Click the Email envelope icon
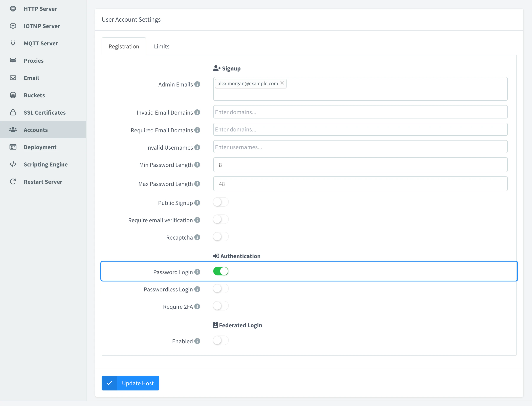 pos(13,78)
